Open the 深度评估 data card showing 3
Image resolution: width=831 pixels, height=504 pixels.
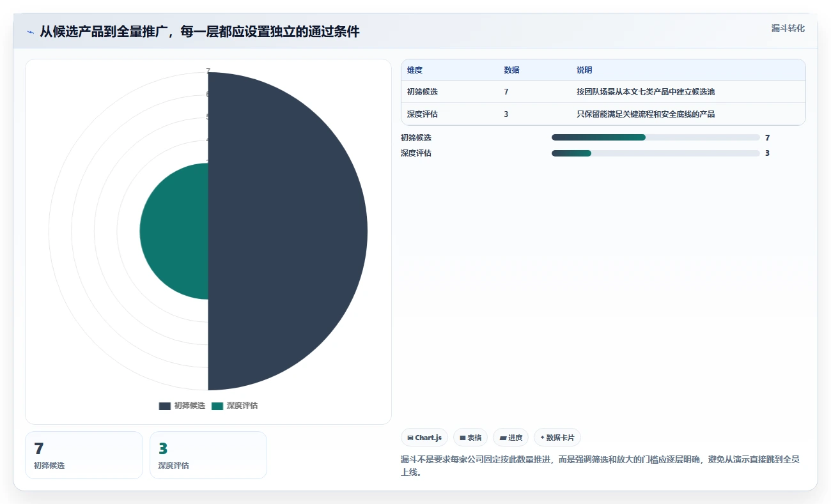208,455
